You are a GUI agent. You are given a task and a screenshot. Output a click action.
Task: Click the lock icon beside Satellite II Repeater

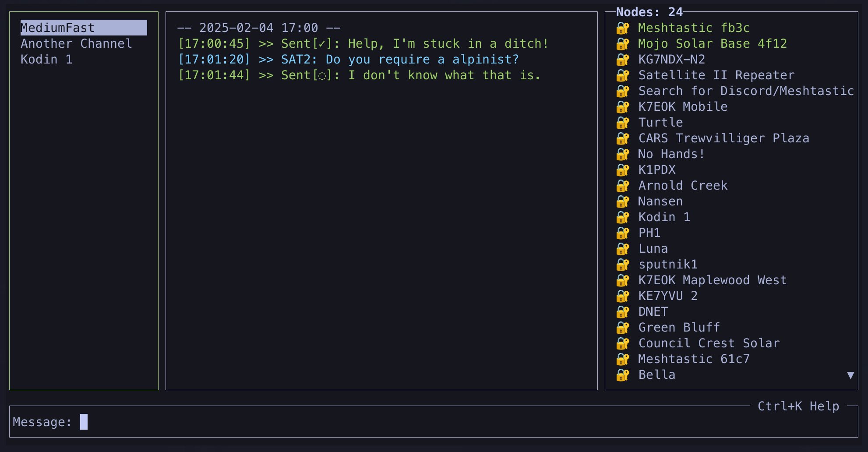[x=622, y=75]
